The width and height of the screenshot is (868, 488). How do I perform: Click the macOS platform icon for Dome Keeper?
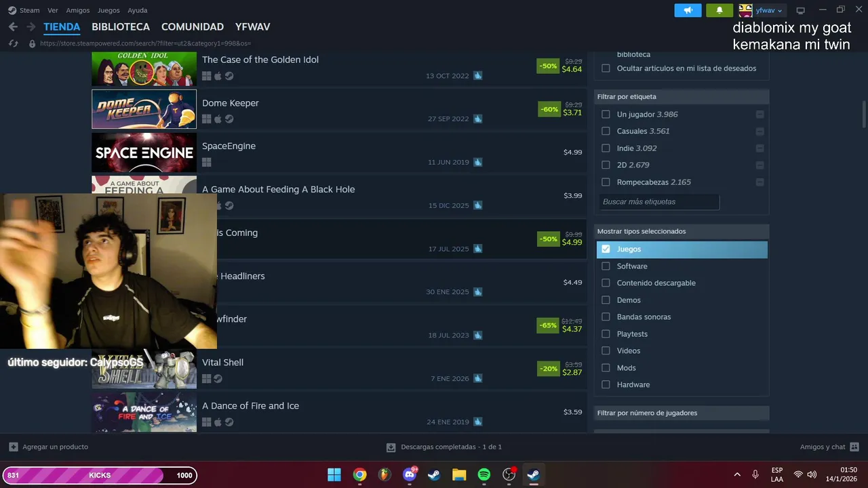(218, 119)
